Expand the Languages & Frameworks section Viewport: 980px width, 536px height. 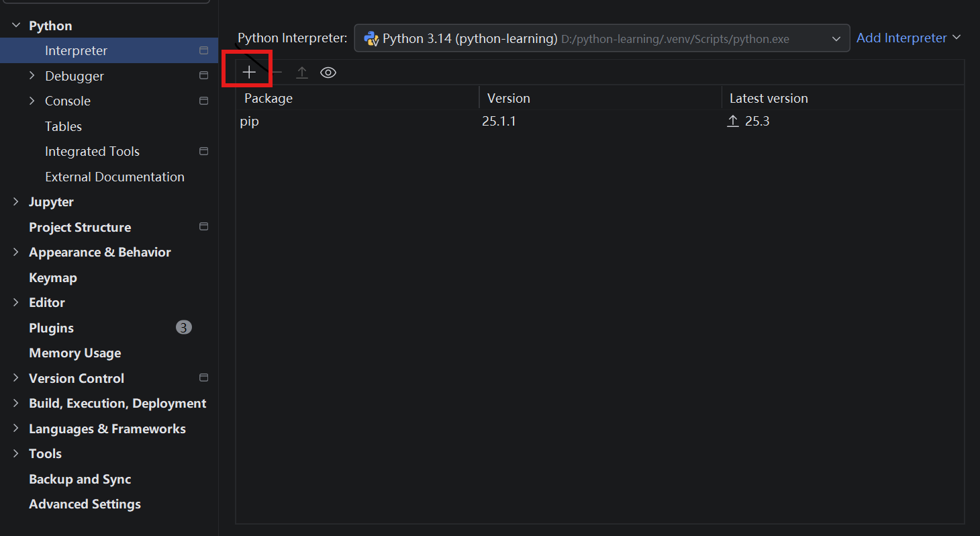pyautogui.click(x=16, y=429)
